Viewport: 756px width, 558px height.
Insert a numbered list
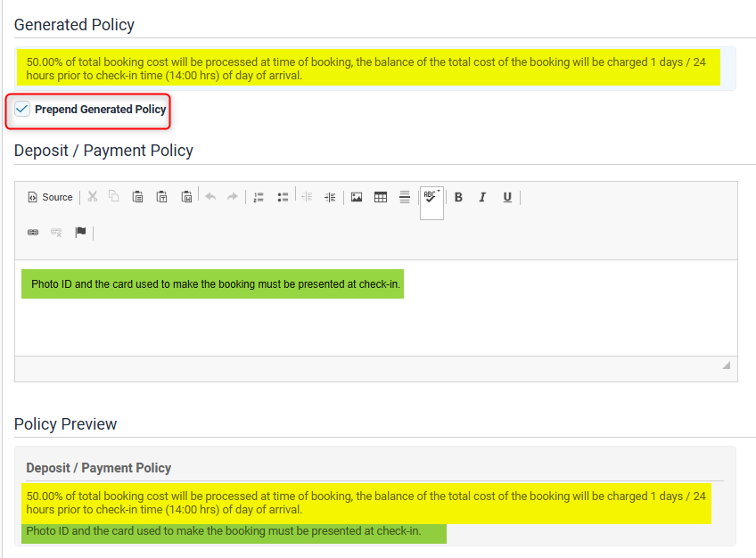tap(259, 197)
